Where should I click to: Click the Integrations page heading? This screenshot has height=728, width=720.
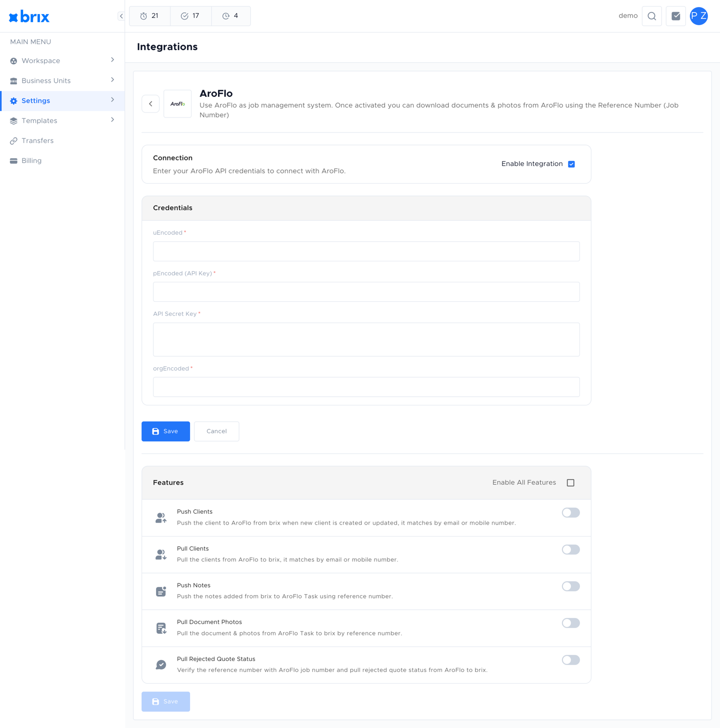tap(167, 47)
